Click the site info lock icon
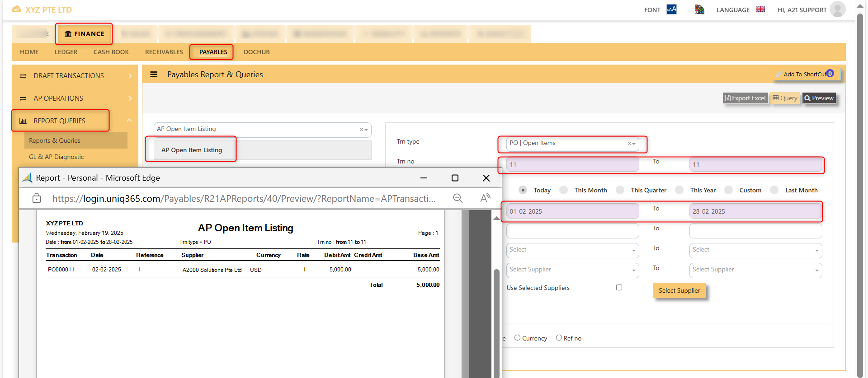Image resolution: width=868 pixels, height=378 pixels. coord(37,198)
